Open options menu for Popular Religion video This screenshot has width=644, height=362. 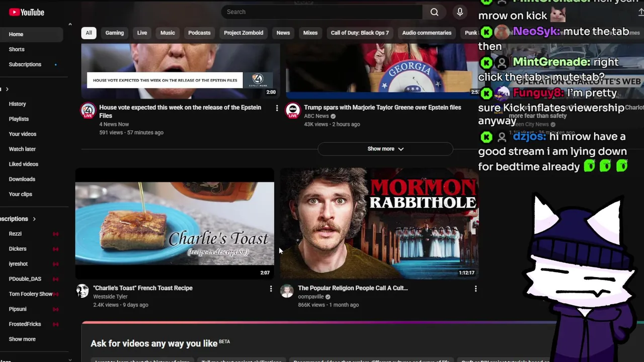coord(475,289)
